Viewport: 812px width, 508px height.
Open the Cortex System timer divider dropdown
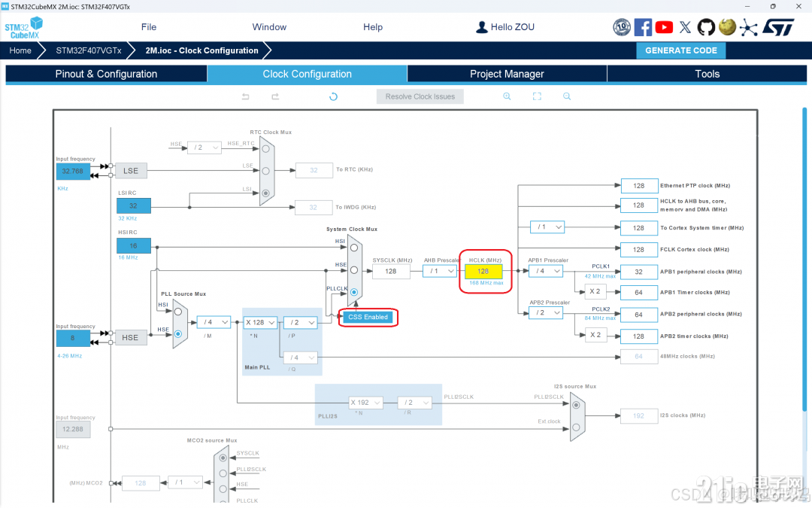[x=547, y=227]
